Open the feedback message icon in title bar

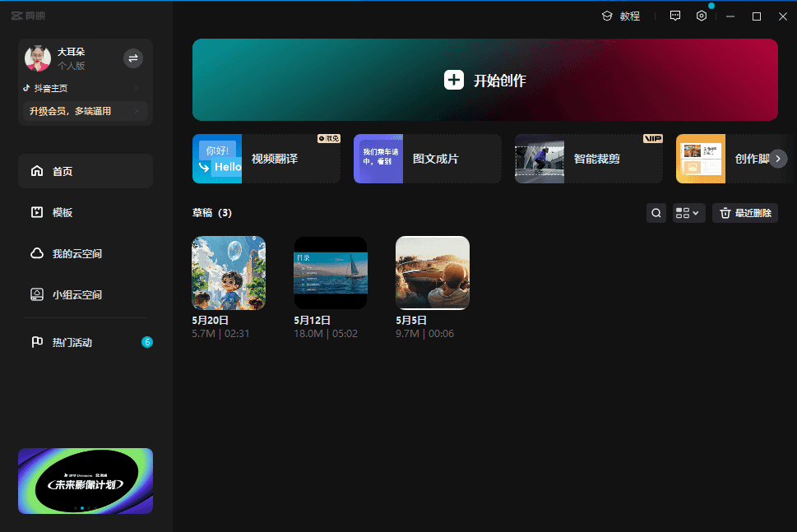click(675, 16)
